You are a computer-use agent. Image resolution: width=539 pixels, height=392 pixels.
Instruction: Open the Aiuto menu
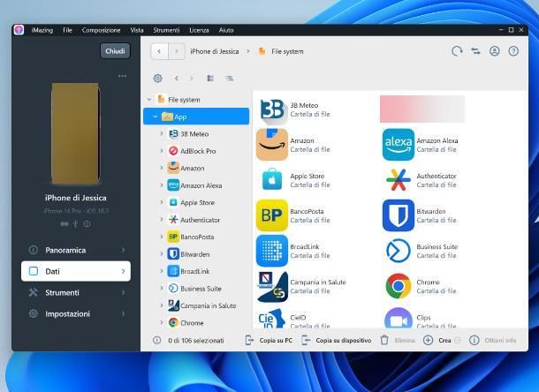click(226, 30)
